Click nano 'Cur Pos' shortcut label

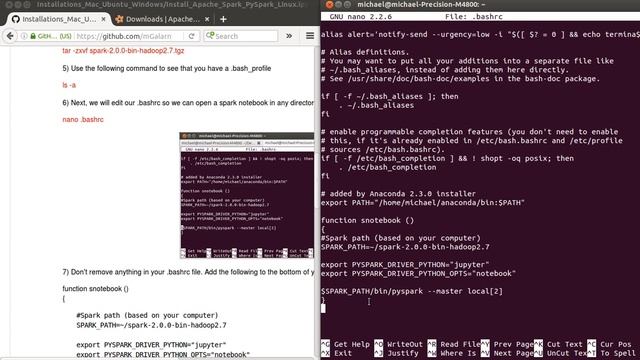pos(616,344)
